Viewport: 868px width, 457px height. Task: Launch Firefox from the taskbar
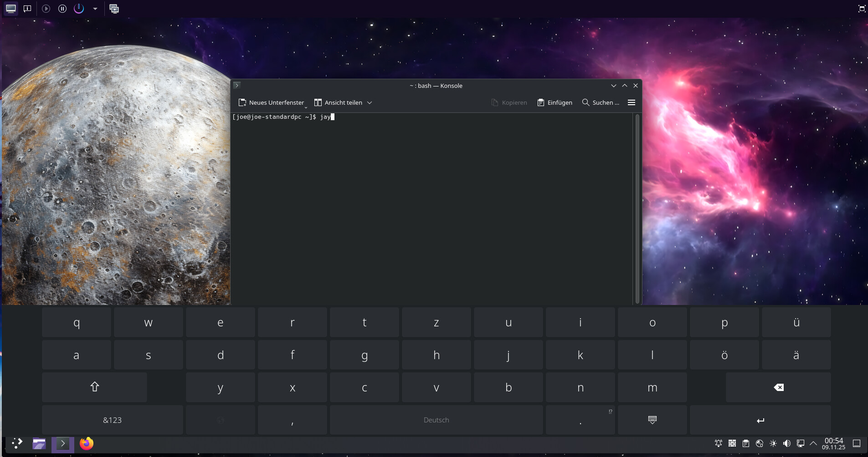86,443
